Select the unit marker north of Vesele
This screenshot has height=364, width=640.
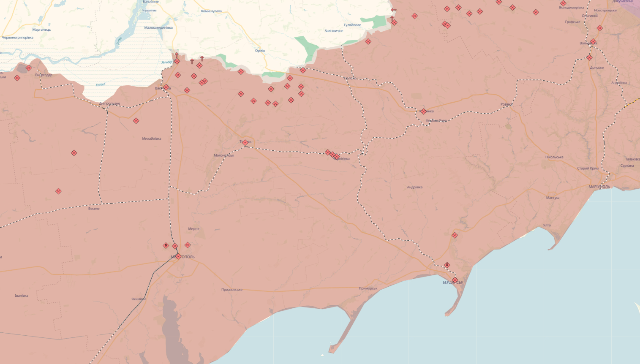click(58, 191)
